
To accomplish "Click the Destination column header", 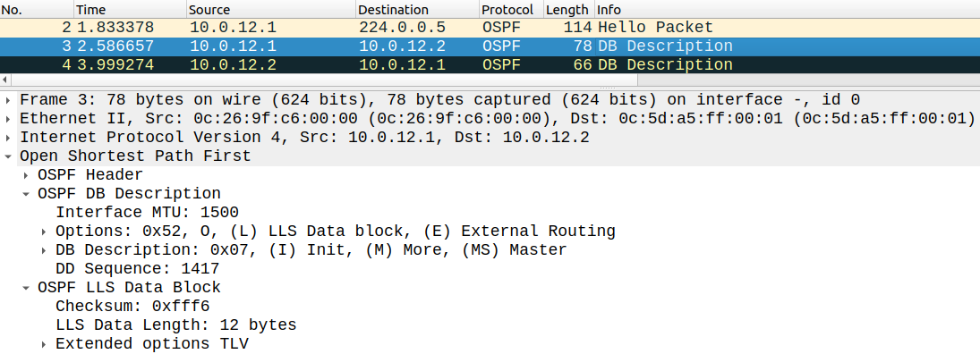I will 417,9.
